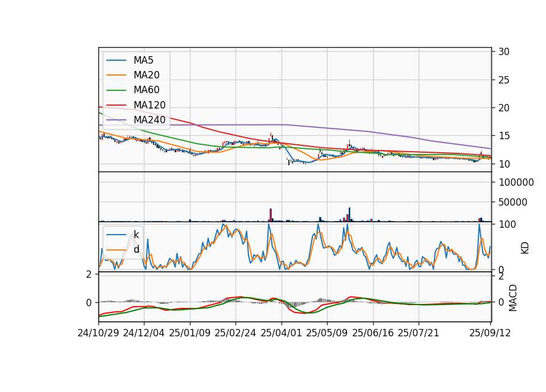Click the d legend label in KD panel
Screen dimensions: 546x392
tap(136, 249)
